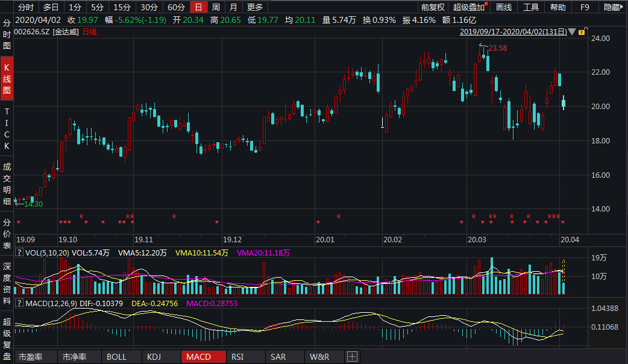Click the R marker above 20.01 axis
The height and width of the screenshot is (364, 628).
coord(339,216)
